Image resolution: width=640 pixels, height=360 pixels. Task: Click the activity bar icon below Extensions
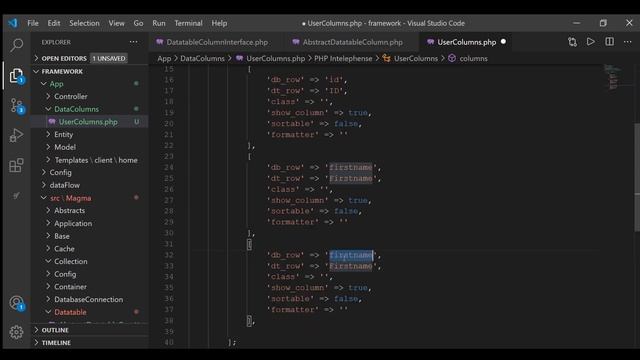point(16,196)
